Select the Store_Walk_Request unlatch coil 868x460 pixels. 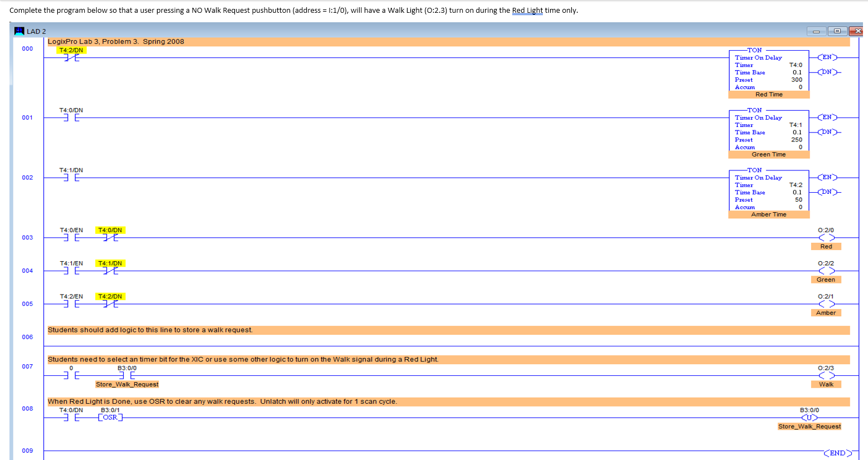click(809, 417)
